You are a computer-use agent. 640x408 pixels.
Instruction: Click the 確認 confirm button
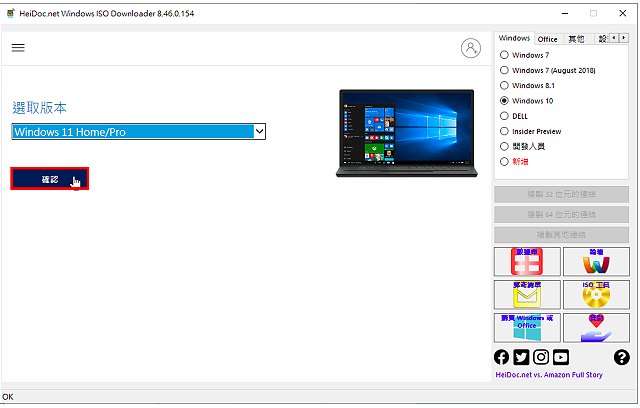[49, 179]
